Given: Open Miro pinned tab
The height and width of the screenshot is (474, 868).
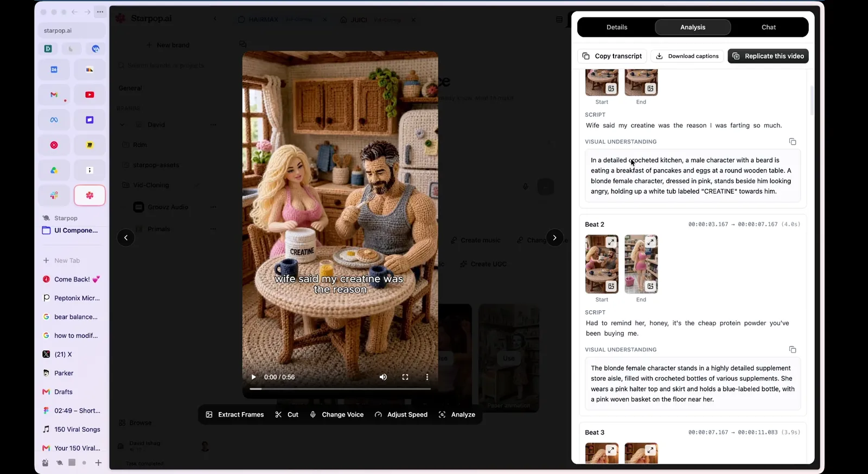Looking at the screenshot, I should 90,145.
